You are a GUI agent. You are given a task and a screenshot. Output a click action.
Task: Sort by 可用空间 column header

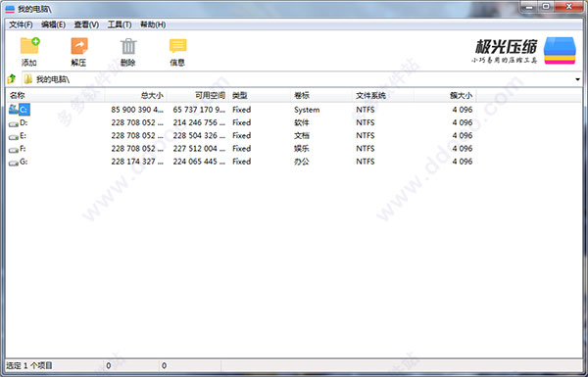tap(198, 96)
